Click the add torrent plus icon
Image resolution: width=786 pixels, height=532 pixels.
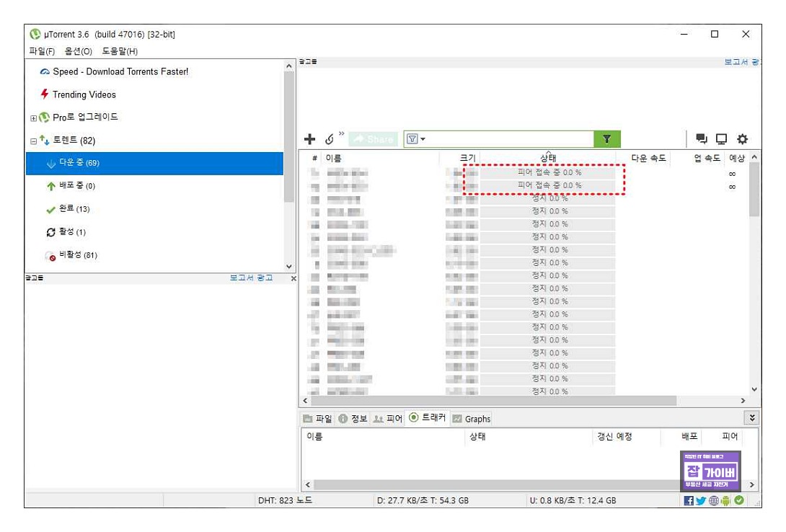click(x=309, y=139)
